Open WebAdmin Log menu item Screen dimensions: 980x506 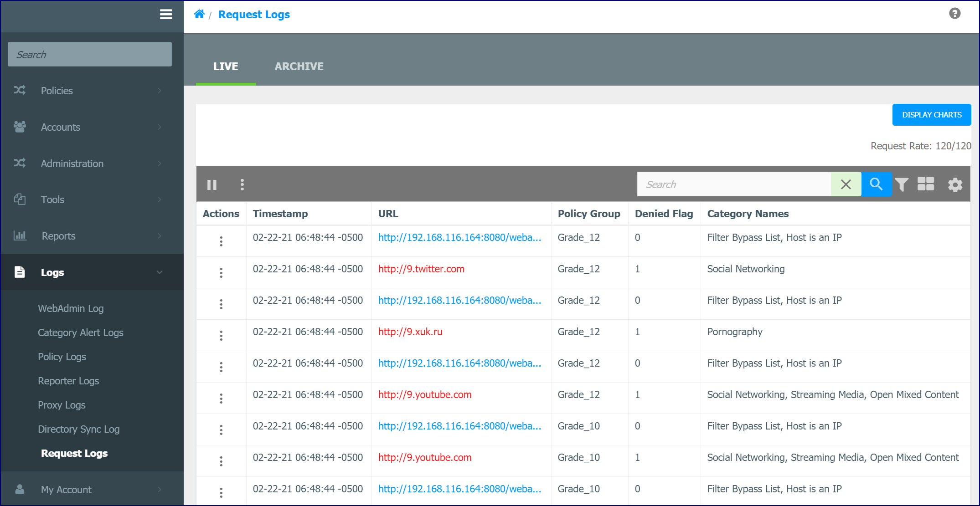click(x=71, y=308)
